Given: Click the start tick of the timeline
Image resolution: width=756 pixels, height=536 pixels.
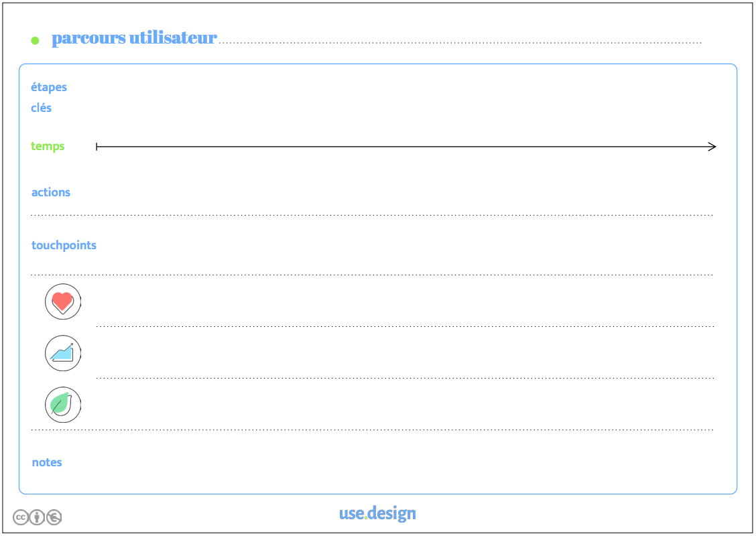Looking at the screenshot, I should coord(97,147).
